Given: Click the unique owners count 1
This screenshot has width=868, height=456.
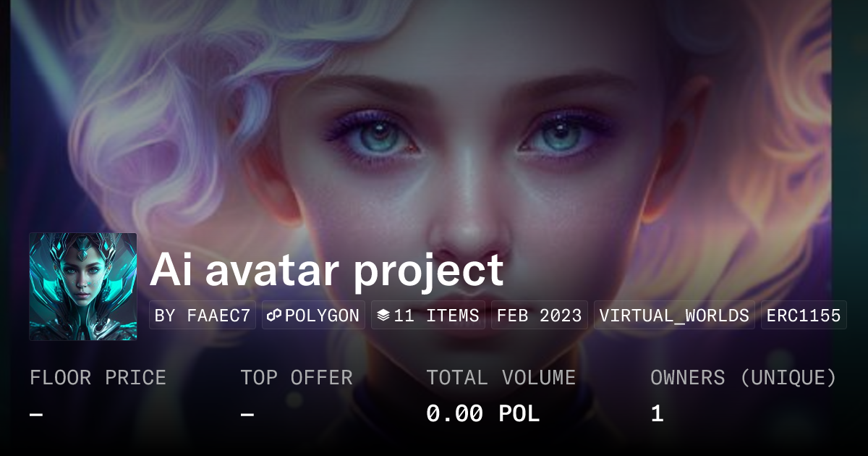Looking at the screenshot, I should pyautogui.click(x=657, y=414).
